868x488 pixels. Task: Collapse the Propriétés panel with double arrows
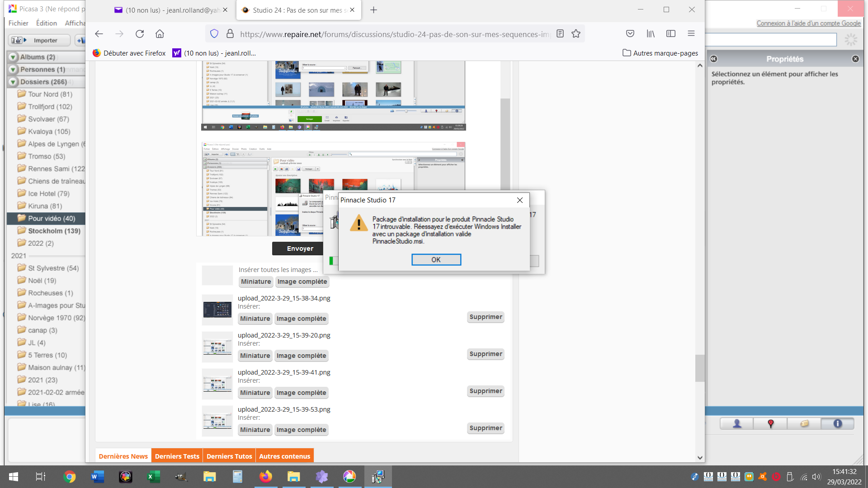pos(713,59)
